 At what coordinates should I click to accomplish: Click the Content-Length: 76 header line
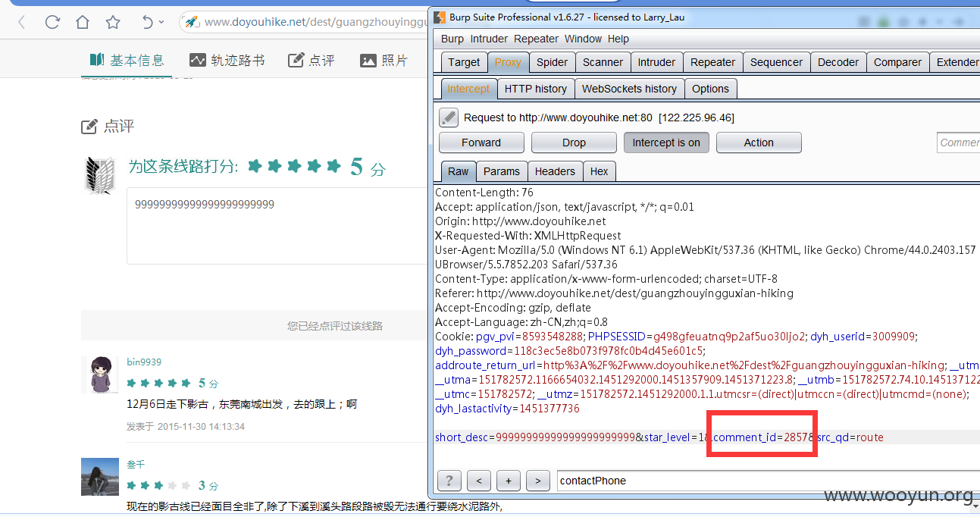484,193
